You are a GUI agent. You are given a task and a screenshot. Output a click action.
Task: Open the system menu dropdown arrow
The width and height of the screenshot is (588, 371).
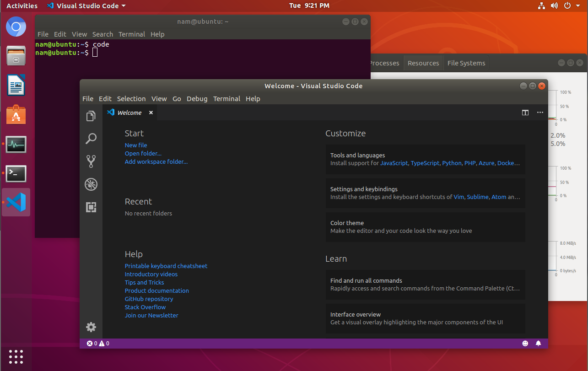[577, 6]
